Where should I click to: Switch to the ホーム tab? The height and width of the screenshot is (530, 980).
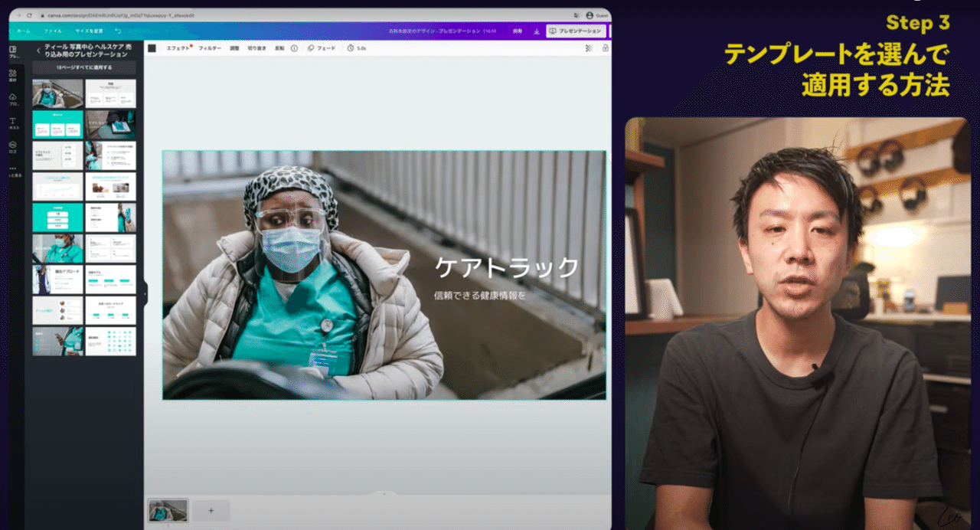coord(24,32)
